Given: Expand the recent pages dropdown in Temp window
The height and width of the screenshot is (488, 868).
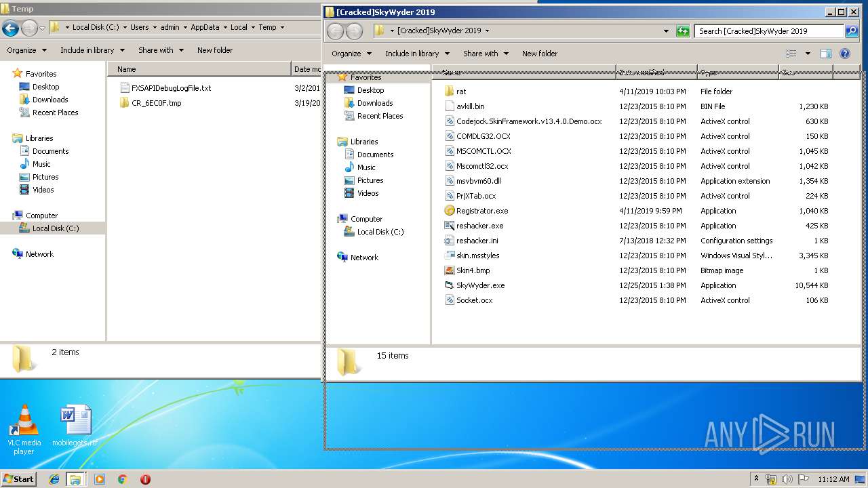Looking at the screenshot, I should tap(42, 28).
